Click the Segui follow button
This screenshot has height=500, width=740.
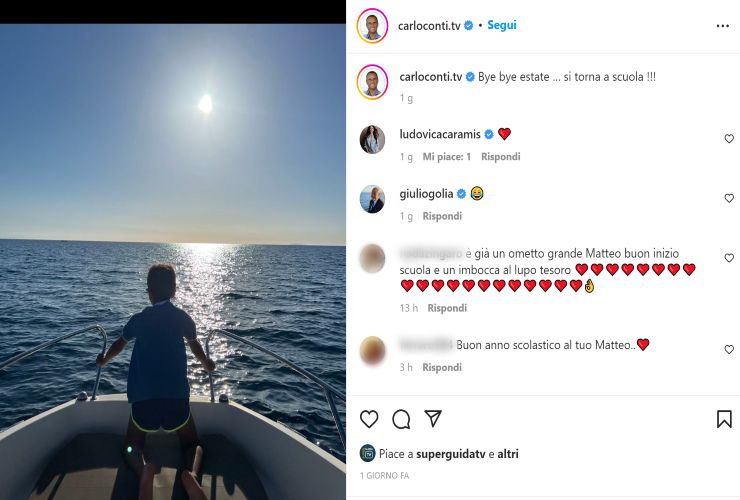[x=502, y=25]
